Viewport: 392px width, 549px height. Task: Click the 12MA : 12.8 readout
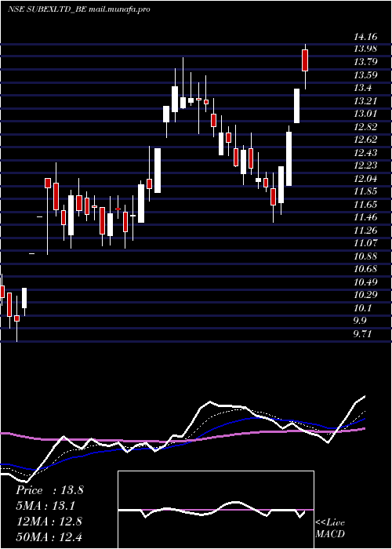coord(49,522)
